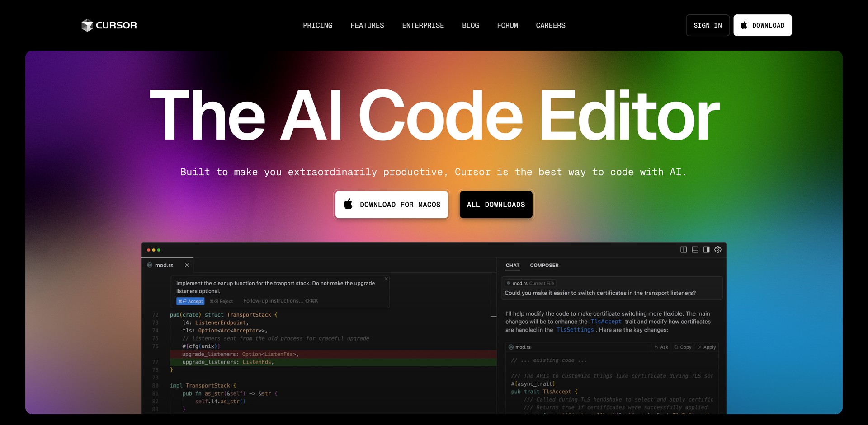Toggle the bottom panel layout icon
The image size is (868, 425).
[695, 250]
